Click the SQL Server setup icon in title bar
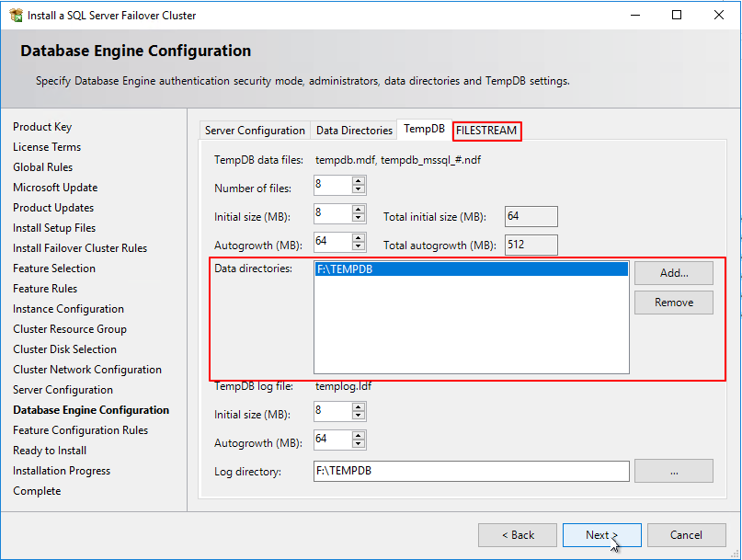The image size is (742, 560). pyautogui.click(x=16, y=15)
